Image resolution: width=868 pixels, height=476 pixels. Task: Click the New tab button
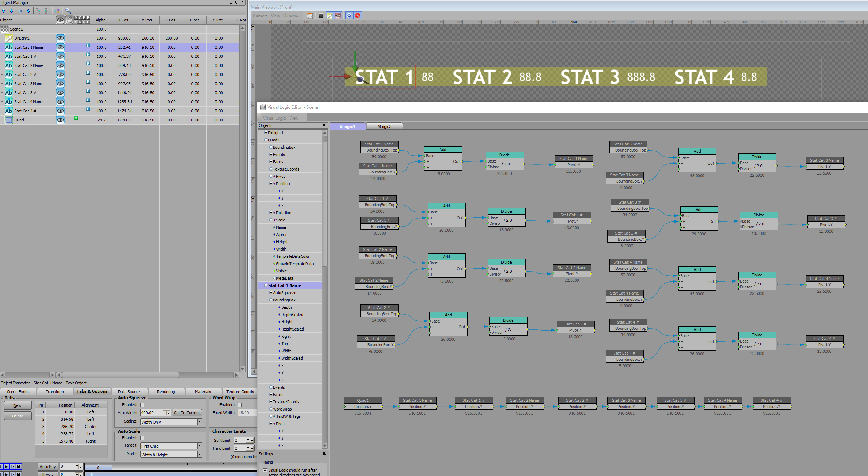(17, 405)
